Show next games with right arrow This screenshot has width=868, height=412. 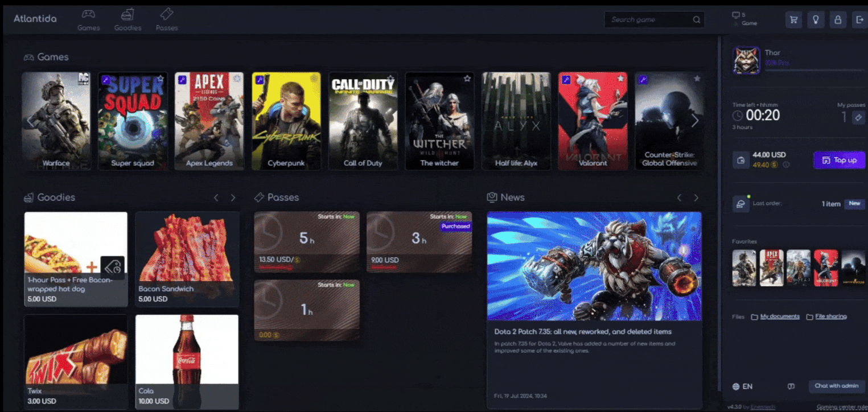click(694, 121)
